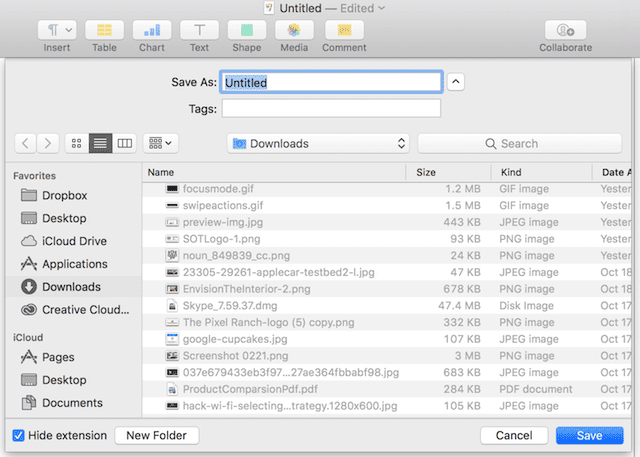The height and width of the screenshot is (457, 640).
Task: Click the Table toolbar icon
Action: pyautogui.click(x=105, y=30)
